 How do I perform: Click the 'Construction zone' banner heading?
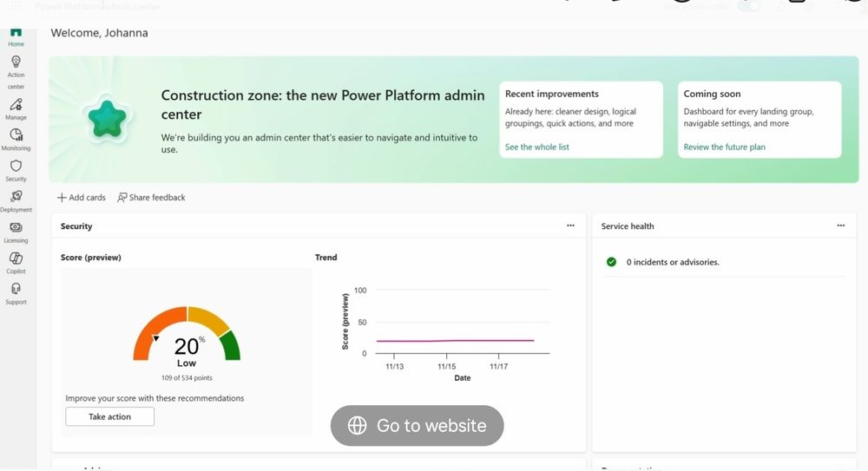pyautogui.click(x=323, y=105)
